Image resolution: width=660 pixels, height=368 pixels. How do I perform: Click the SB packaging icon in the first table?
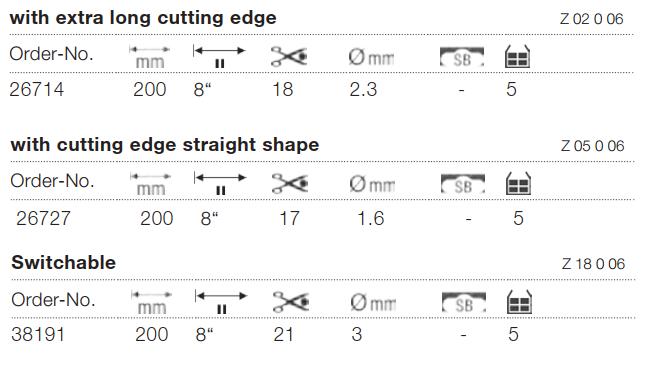coord(462,57)
